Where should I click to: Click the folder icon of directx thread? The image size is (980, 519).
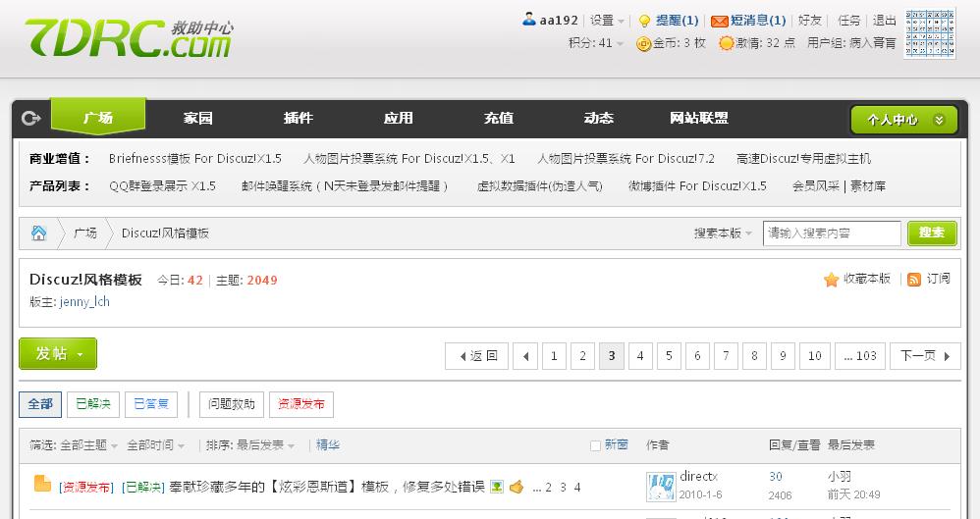(42, 484)
